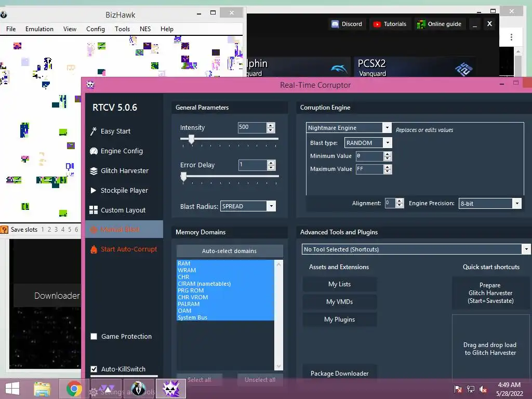Enable the Game Protection checkbox
The image size is (532, 399).
[x=94, y=336]
